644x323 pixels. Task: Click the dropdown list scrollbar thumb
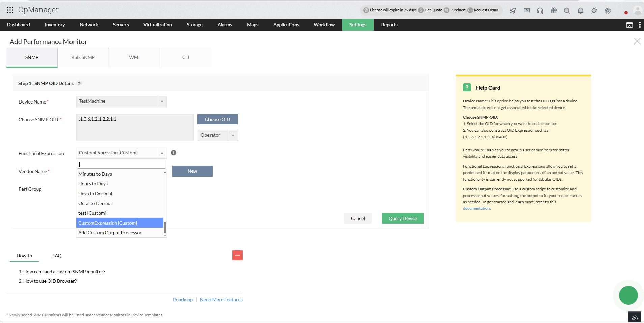click(x=165, y=227)
